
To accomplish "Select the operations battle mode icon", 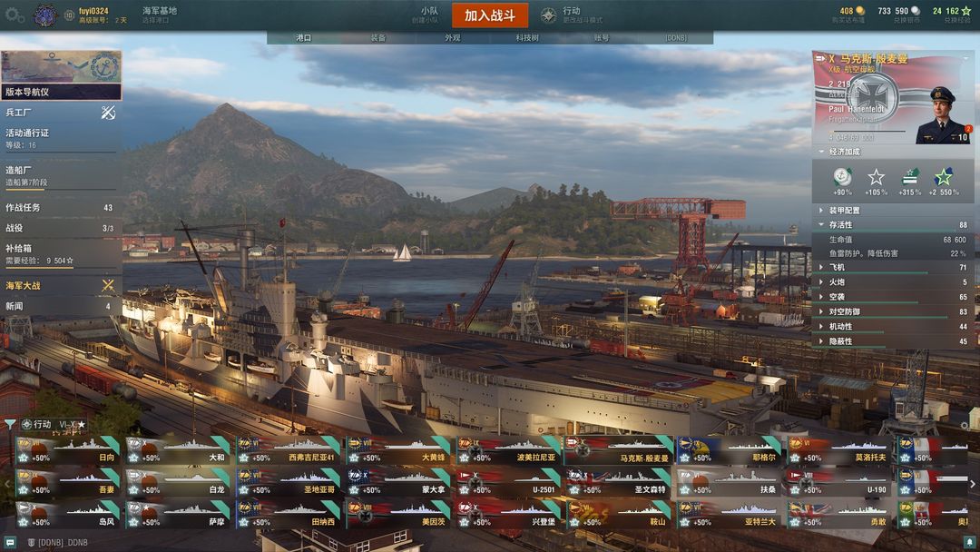I will coord(548,15).
